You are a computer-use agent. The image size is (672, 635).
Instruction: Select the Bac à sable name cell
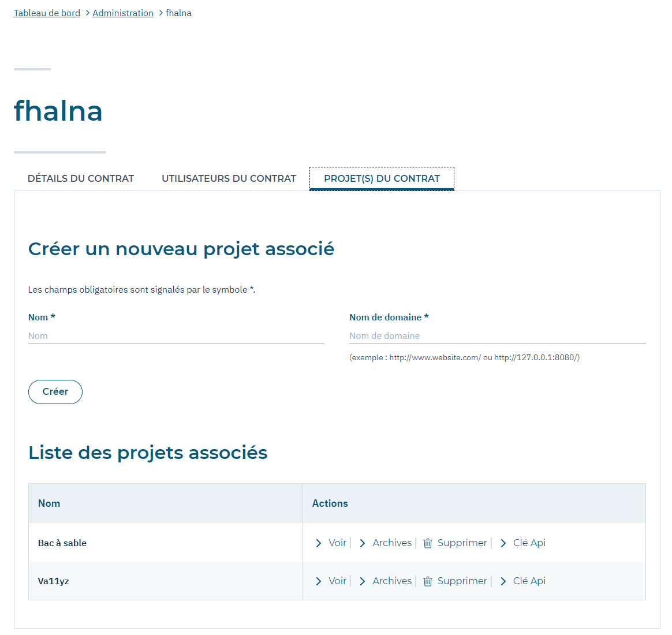(166, 543)
